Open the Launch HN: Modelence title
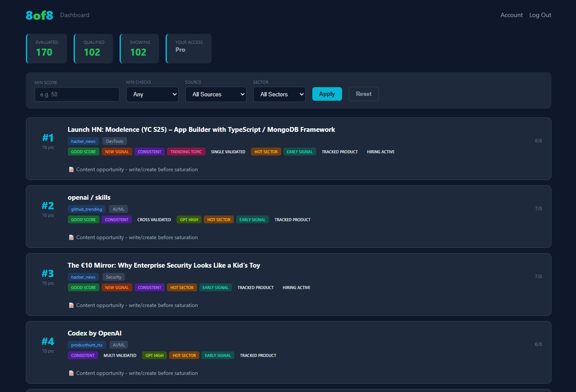This screenshot has height=392, width=576. [x=201, y=130]
